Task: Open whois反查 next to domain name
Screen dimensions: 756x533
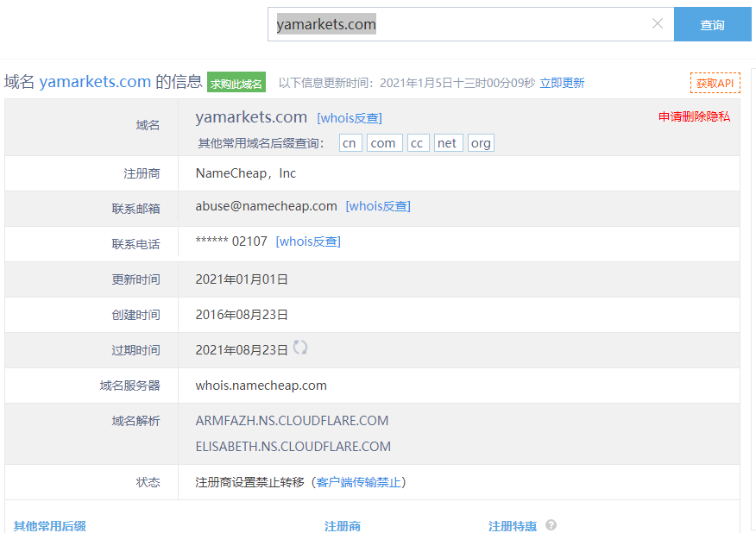Action: click(x=350, y=118)
